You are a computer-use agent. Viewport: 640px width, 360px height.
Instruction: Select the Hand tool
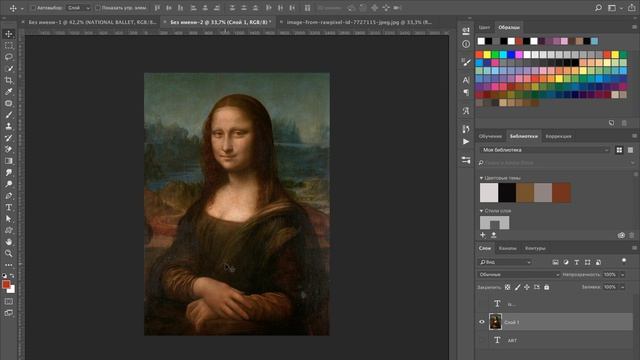coord(9,242)
